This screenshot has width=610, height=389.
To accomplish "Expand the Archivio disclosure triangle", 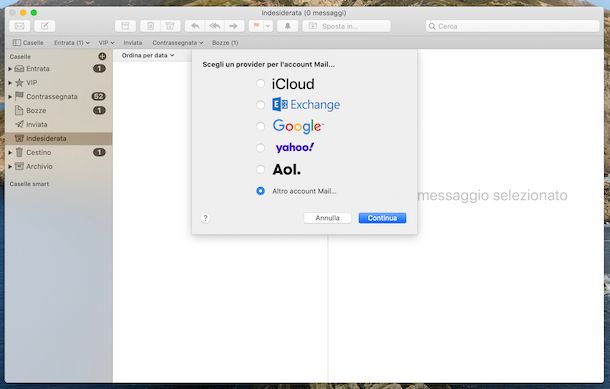I will (10, 167).
